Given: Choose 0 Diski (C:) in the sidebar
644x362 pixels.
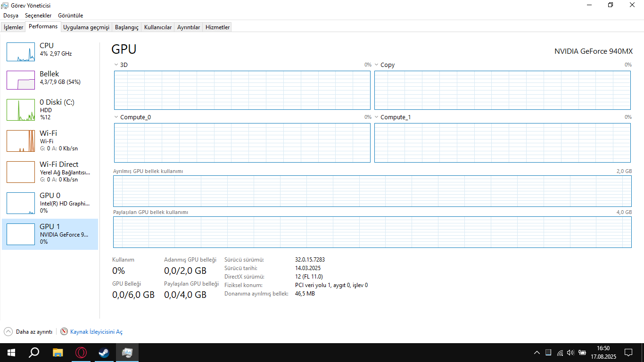Looking at the screenshot, I should [50, 109].
